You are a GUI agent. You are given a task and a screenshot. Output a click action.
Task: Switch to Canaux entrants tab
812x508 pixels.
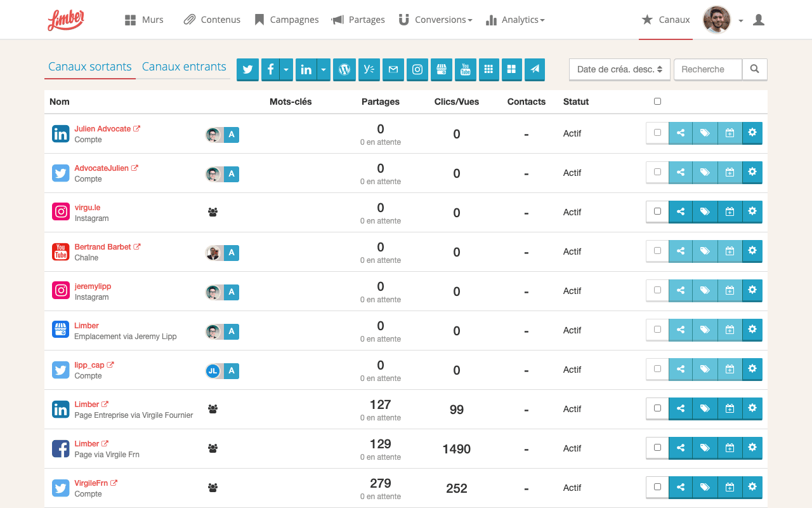184,67
